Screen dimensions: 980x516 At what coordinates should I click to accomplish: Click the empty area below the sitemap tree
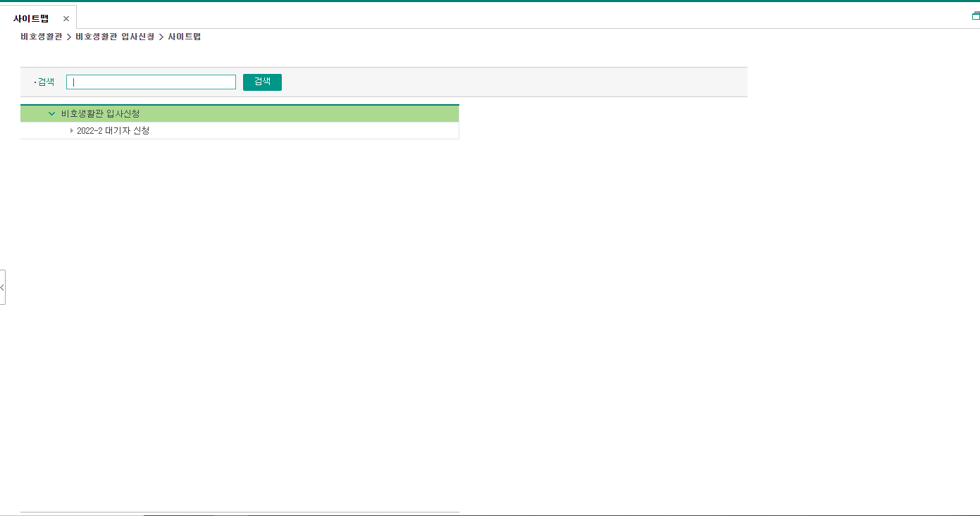tap(240, 317)
